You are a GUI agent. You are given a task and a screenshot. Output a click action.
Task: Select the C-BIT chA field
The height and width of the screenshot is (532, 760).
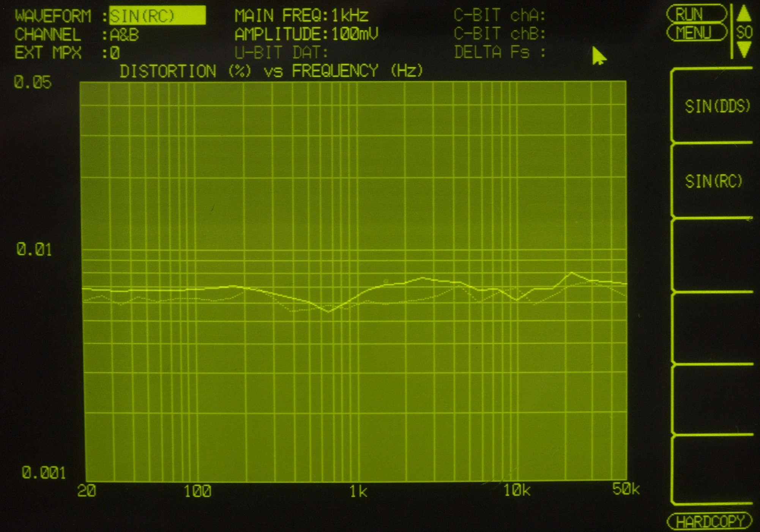tap(499, 16)
